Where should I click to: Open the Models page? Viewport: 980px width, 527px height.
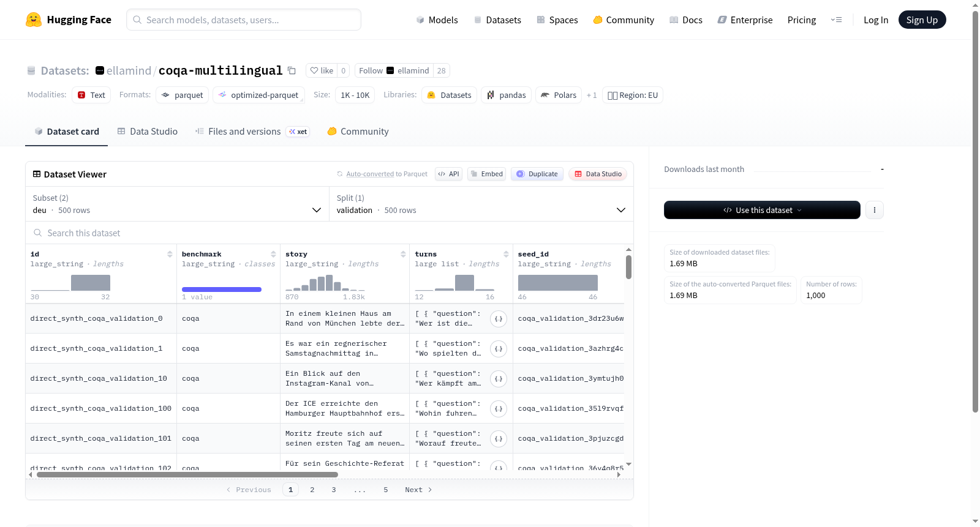coord(437,20)
